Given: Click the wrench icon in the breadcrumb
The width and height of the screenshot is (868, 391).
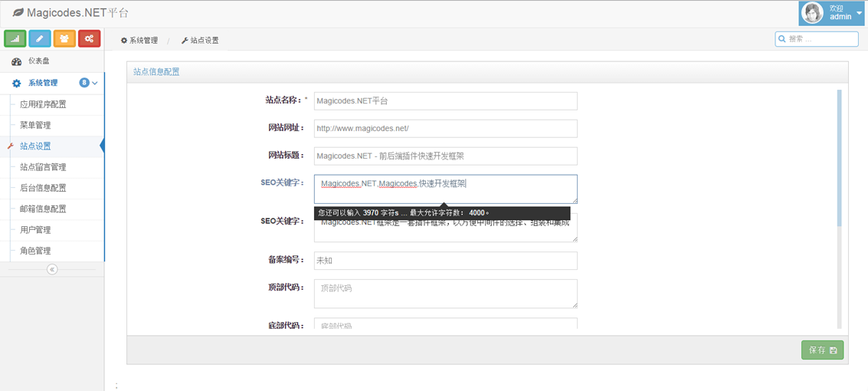Looking at the screenshot, I should [185, 41].
